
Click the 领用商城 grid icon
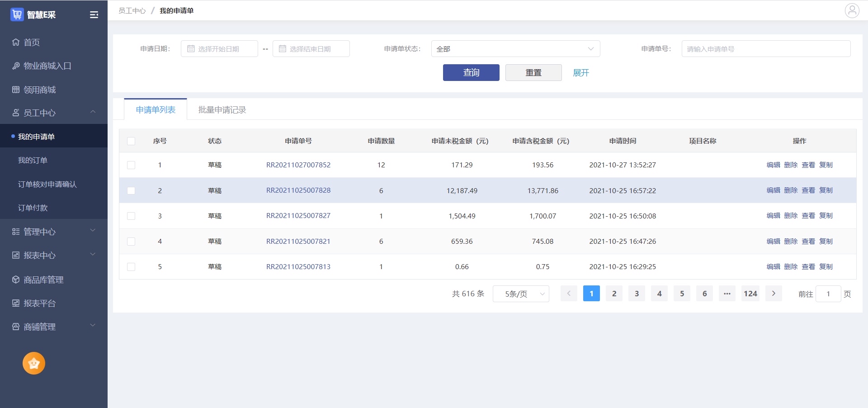coord(16,90)
